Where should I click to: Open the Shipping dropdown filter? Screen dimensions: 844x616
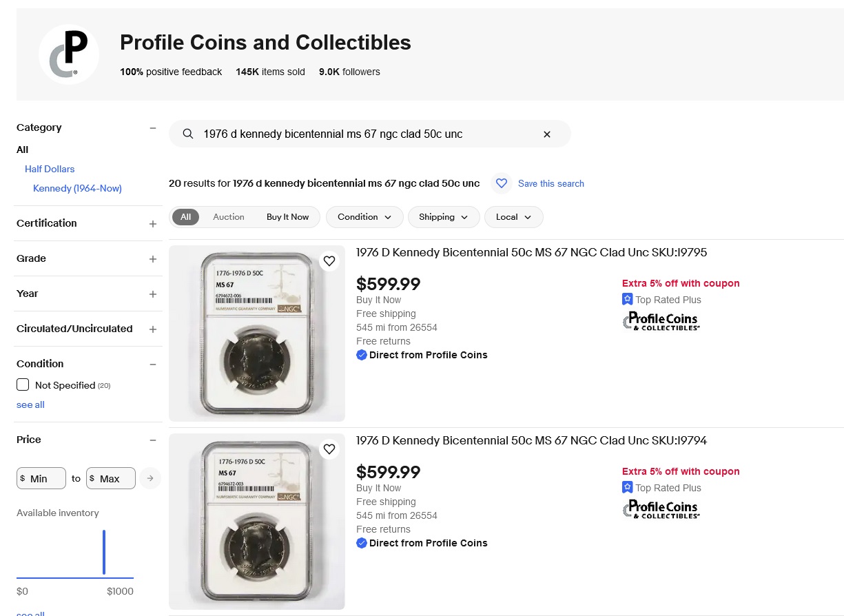point(444,217)
